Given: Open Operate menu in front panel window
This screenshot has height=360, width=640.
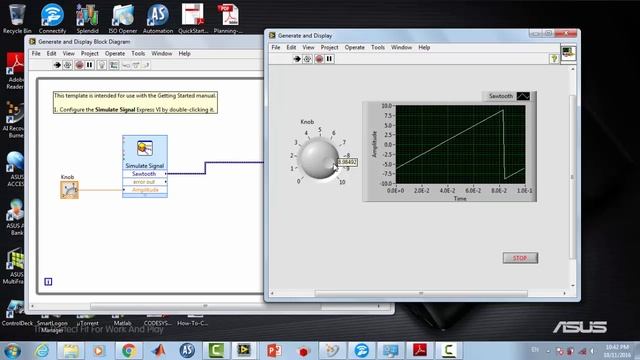Looking at the screenshot, I should [x=354, y=47].
